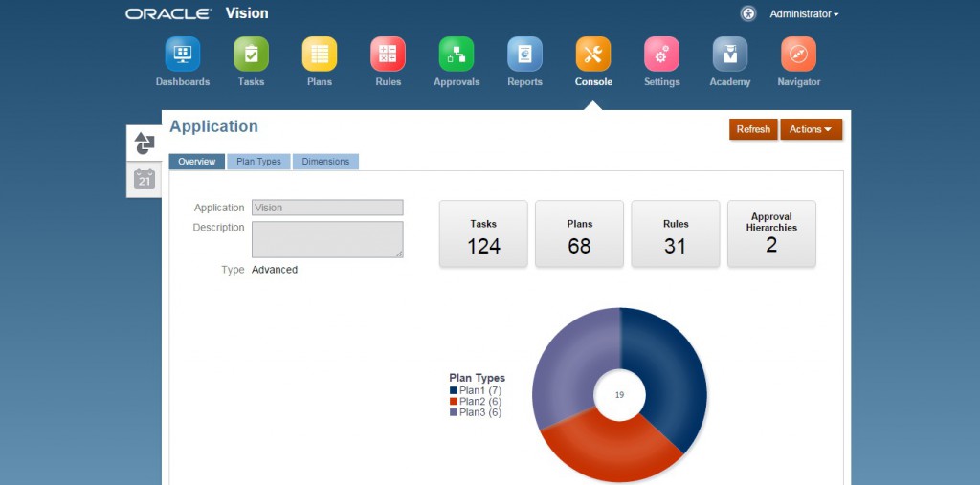Screen dimensions: 980x485
Task: Click the Plan2 legend color swatch
Action: [x=453, y=402]
